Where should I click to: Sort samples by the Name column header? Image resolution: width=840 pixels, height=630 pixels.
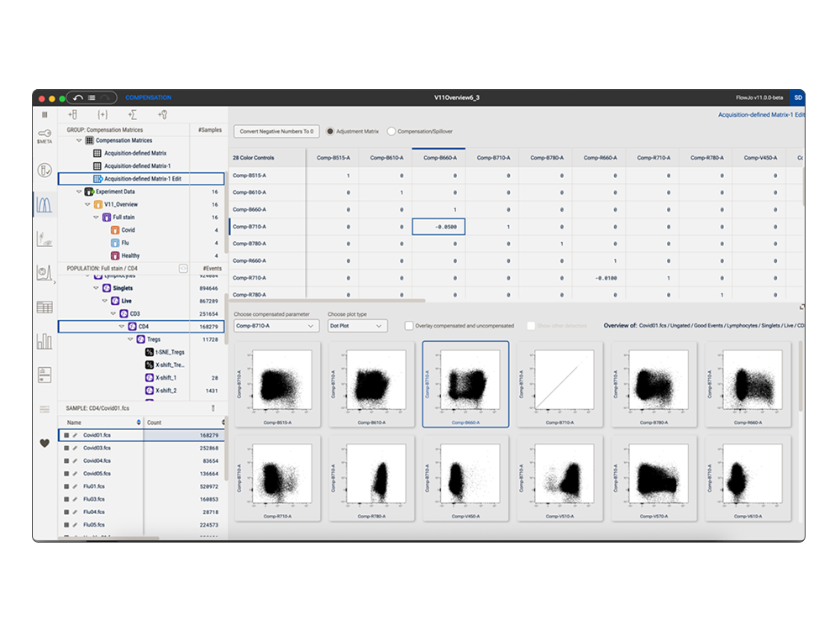(100, 423)
